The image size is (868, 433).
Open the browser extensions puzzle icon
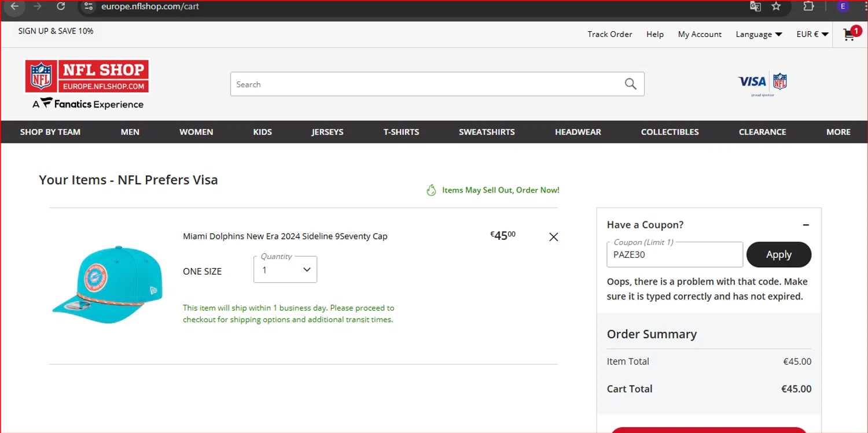point(808,6)
